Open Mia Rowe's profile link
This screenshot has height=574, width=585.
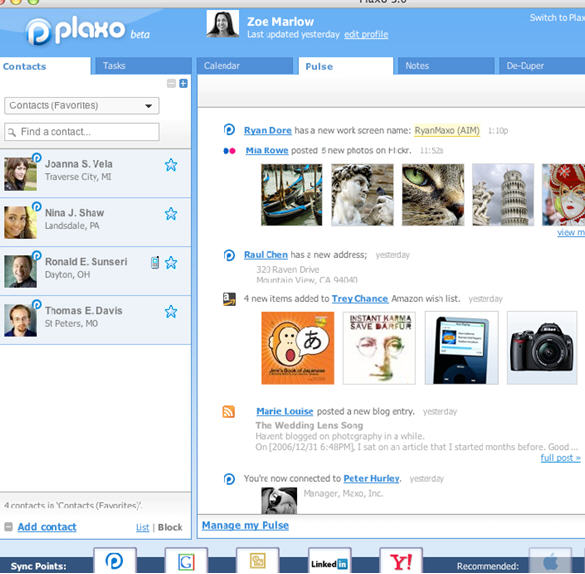point(267,150)
